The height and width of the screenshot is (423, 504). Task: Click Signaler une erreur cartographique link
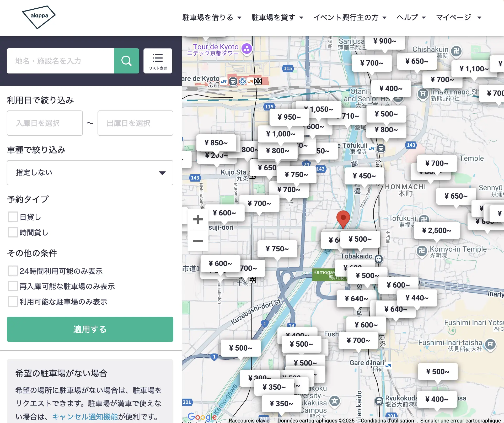pos(460,420)
